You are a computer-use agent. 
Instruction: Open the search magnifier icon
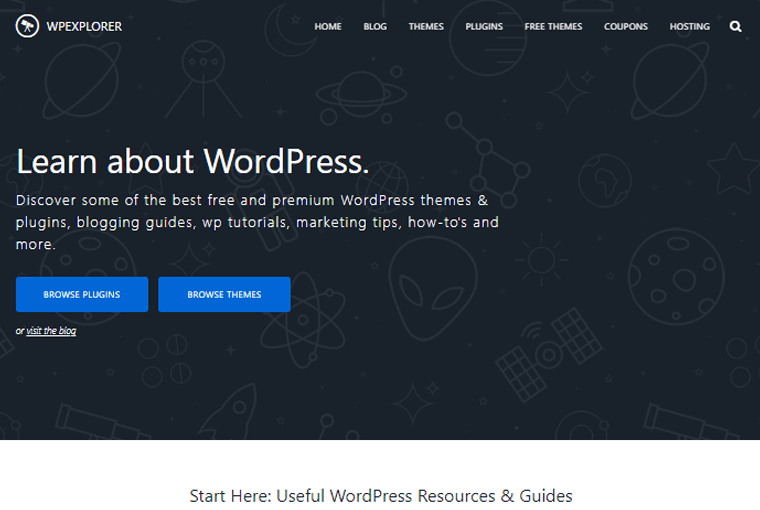click(736, 27)
